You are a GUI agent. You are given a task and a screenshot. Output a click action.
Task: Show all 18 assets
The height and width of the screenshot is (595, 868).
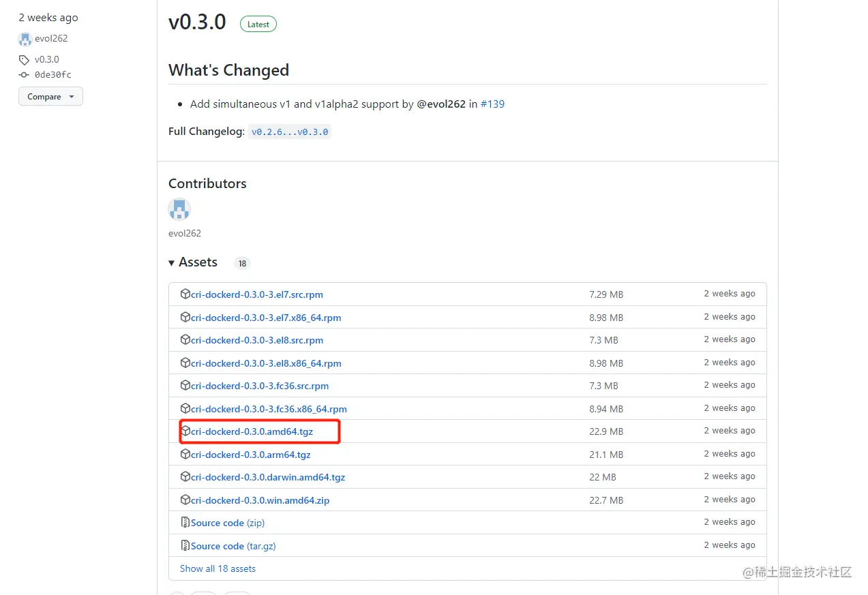[218, 568]
